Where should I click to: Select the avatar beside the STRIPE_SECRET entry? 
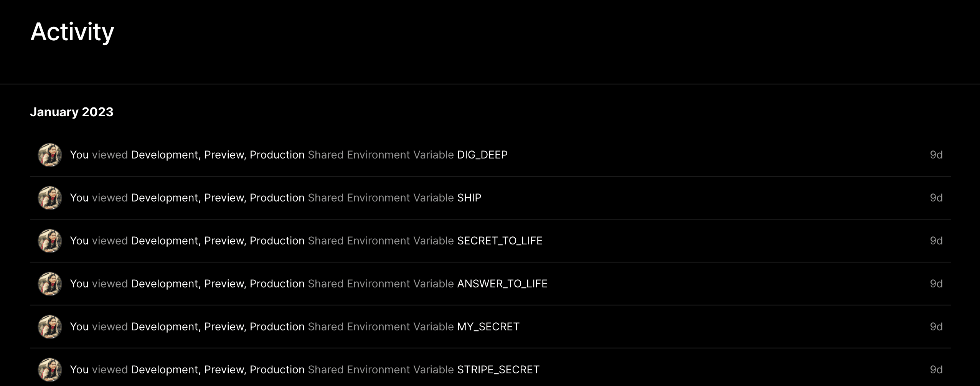[x=50, y=370]
